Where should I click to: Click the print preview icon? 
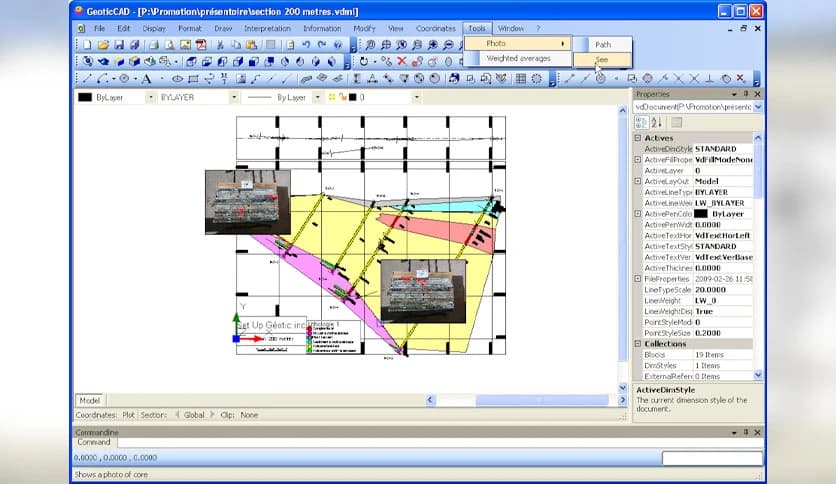pos(170,45)
